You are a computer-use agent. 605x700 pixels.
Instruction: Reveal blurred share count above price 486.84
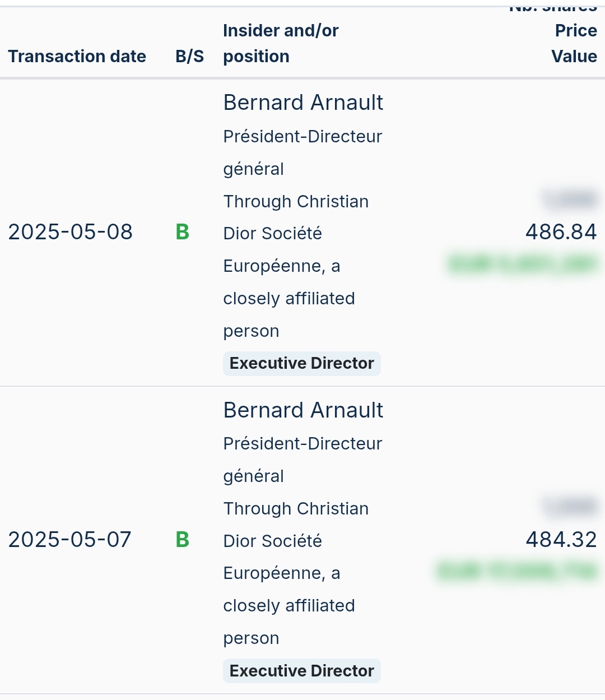[569, 199]
